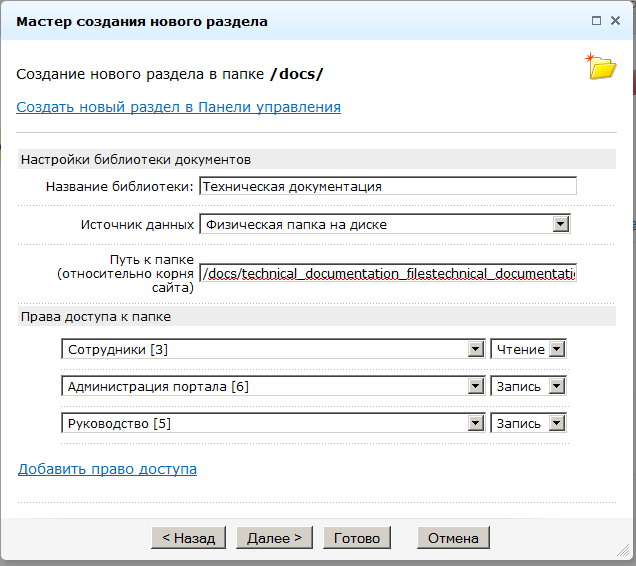Change 'Запись' permission for Руководство

click(x=528, y=423)
